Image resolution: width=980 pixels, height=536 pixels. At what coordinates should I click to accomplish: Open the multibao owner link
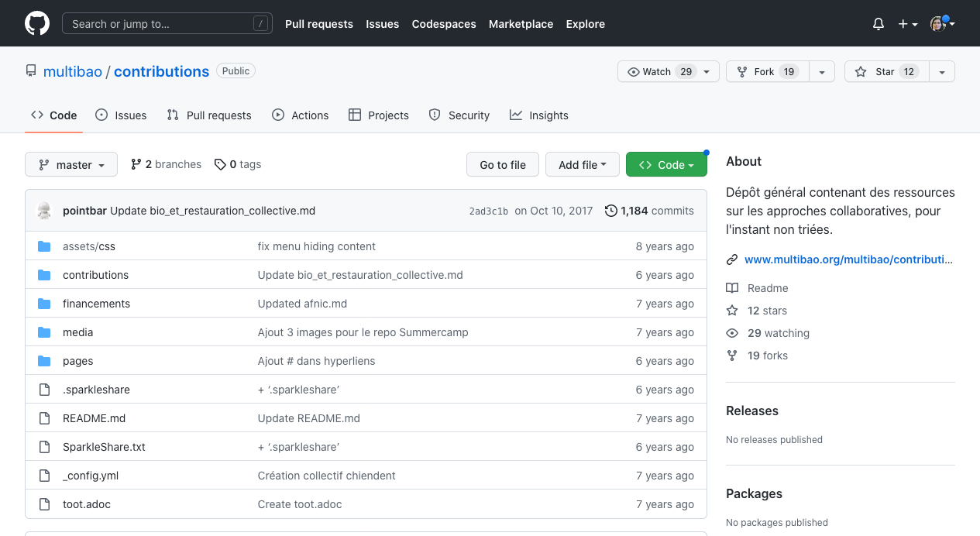[73, 71]
